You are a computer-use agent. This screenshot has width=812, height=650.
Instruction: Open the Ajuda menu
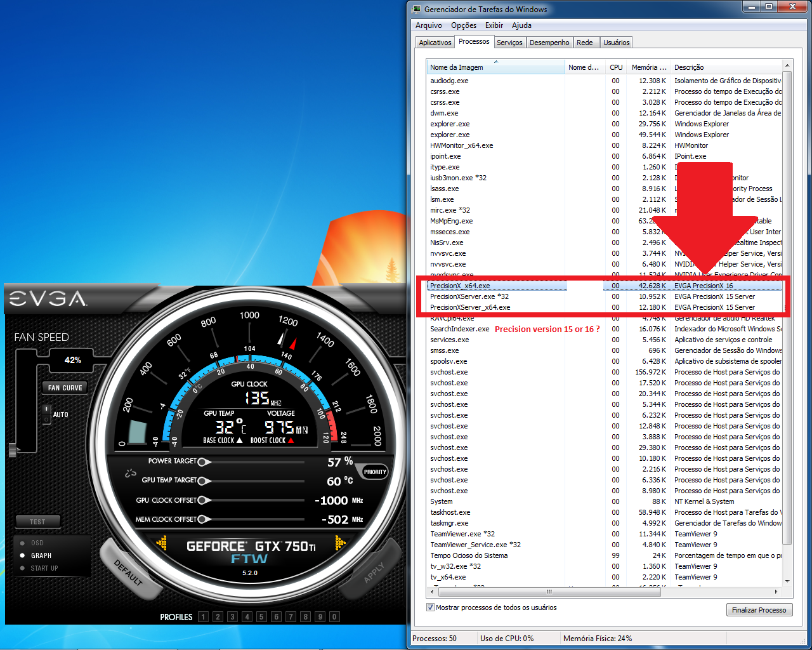click(x=521, y=25)
